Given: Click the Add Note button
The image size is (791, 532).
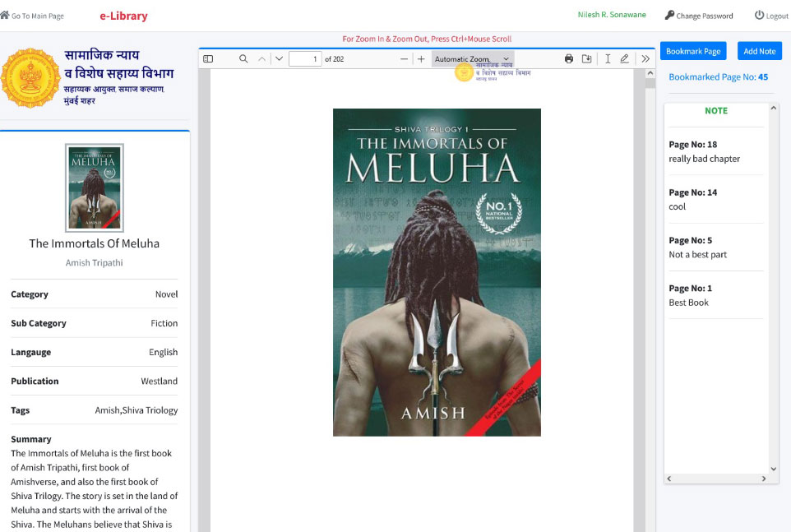Looking at the screenshot, I should click(x=759, y=51).
